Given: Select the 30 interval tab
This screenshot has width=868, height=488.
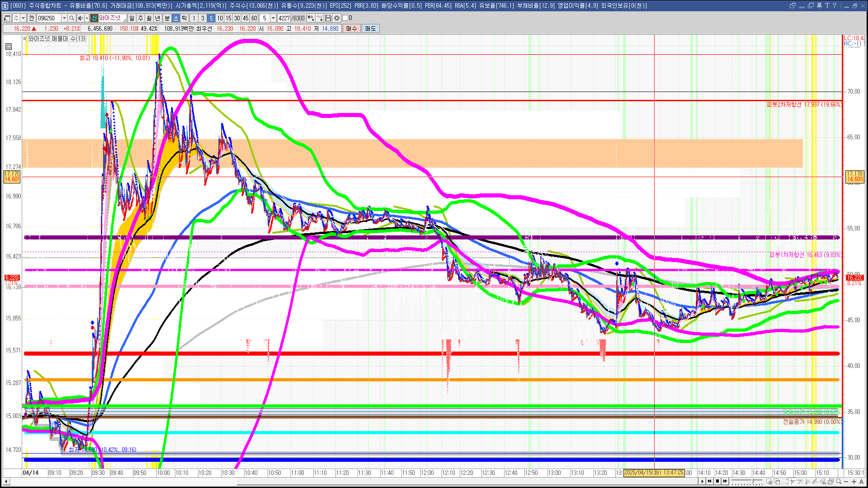Looking at the screenshot, I should (x=237, y=18).
